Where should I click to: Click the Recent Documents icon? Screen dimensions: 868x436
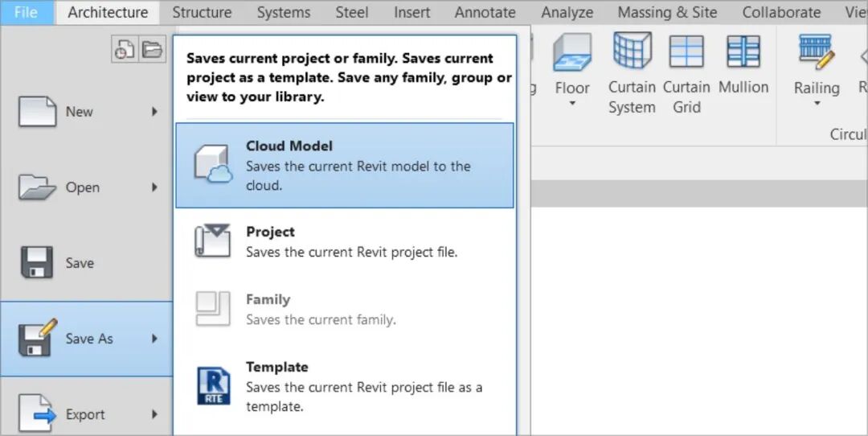click(124, 50)
